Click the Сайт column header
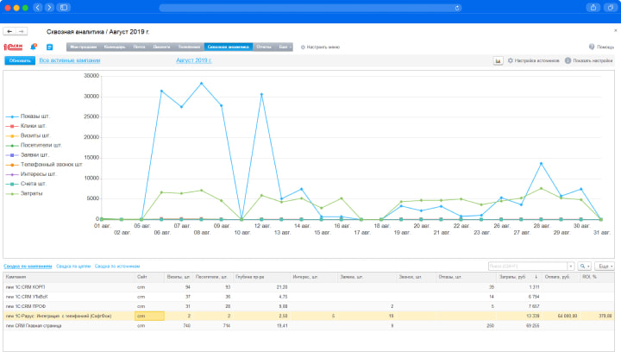 (149, 277)
